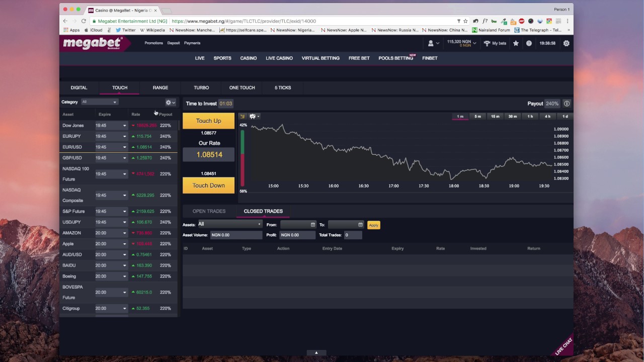The width and height of the screenshot is (644, 362).
Task: Open My bets trophy link
Action: click(495, 43)
